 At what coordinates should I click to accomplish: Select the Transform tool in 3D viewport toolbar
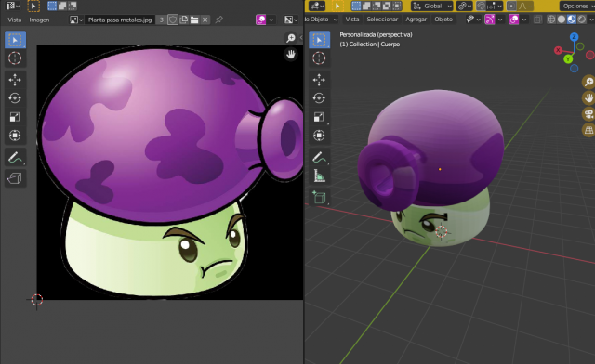coord(319,136)
